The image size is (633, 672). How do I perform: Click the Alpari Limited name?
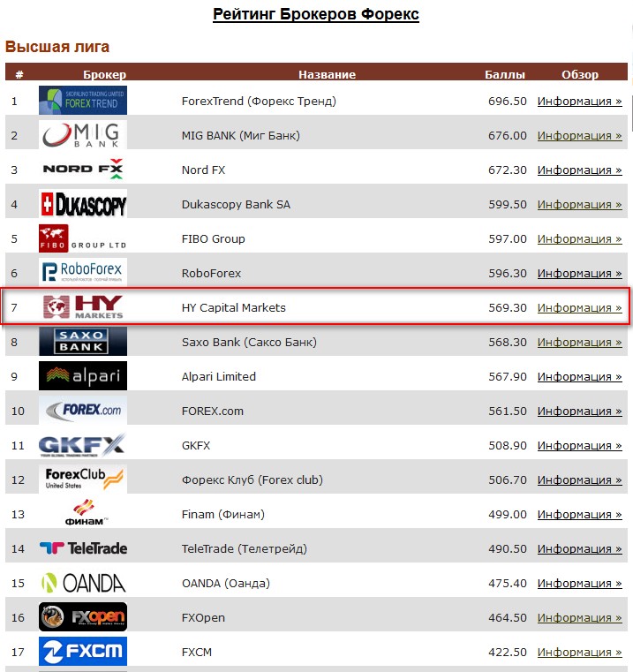(x=219, y=377)
